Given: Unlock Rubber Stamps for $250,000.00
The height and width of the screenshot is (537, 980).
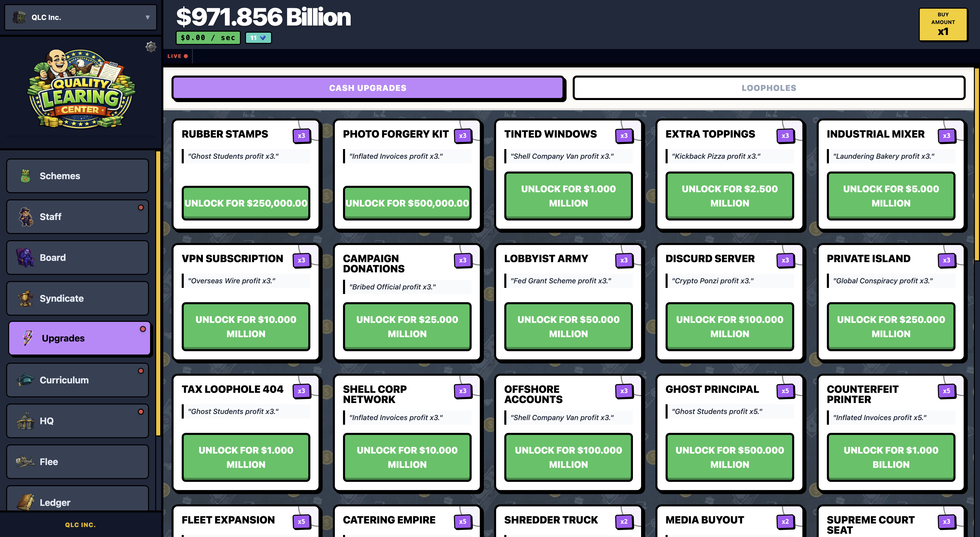Looking at the screenshot, I should click(x=246, y=203).
